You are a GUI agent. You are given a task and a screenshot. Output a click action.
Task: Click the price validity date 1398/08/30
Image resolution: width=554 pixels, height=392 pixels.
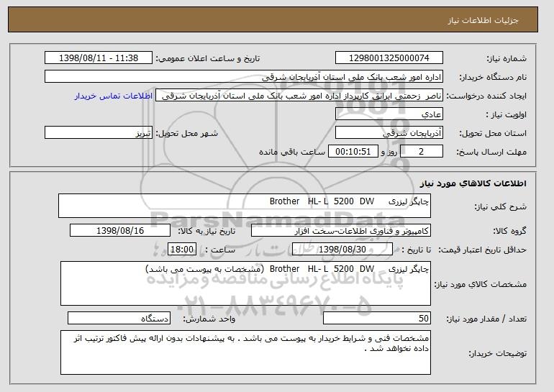click(x=342, y=250)
